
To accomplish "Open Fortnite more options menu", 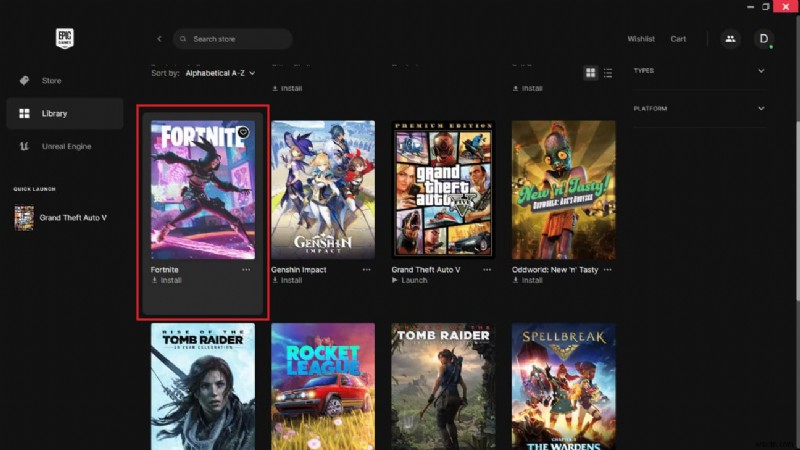I will (x=246, y=270).
